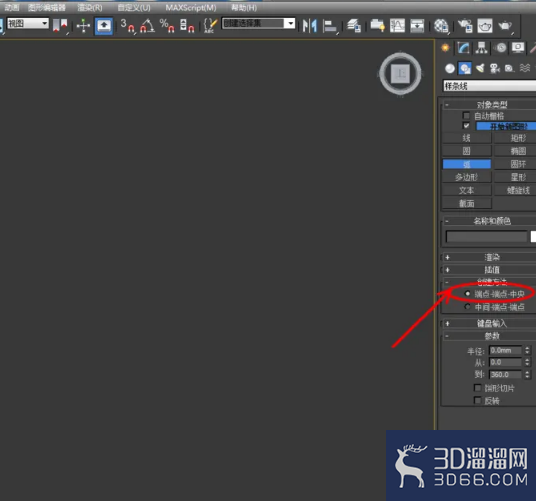
Task: Select the 中间-端点-端点 radio button
Action: pyautogui.click(x=467, y=307)
